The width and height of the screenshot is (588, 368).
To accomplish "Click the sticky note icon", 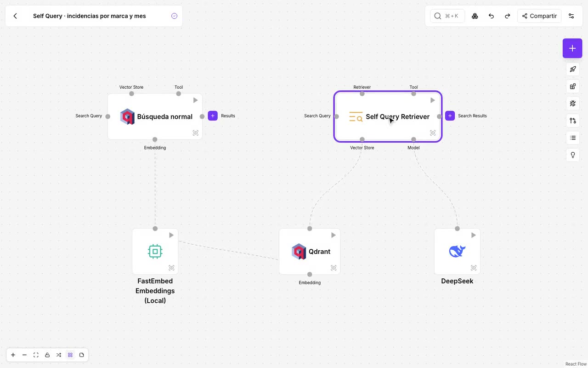I will 82,355.
